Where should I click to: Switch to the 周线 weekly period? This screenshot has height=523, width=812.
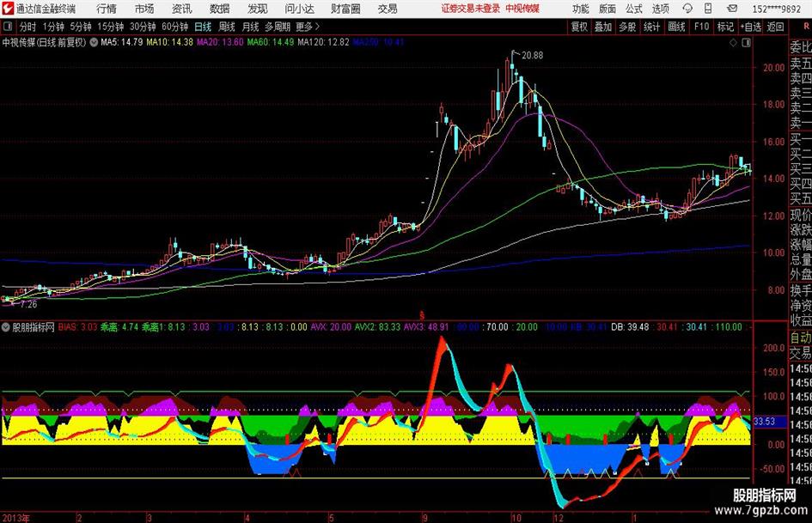[227, 27]
